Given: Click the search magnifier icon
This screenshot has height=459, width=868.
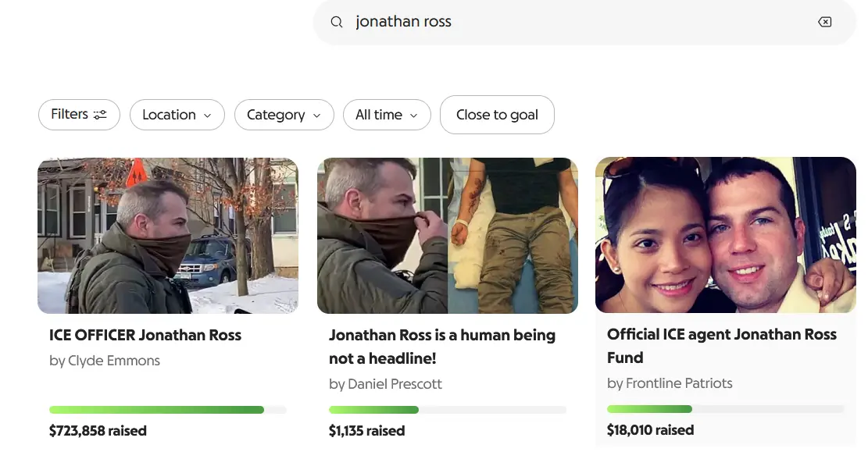Looking at the screenshot, I should (337, 22).
